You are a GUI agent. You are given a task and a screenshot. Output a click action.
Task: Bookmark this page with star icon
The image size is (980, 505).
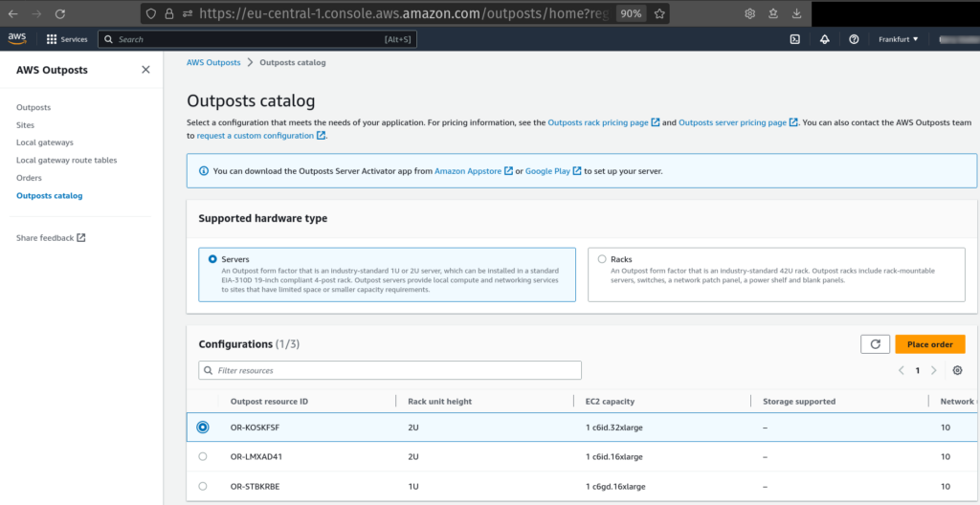[x=658, y=13]
